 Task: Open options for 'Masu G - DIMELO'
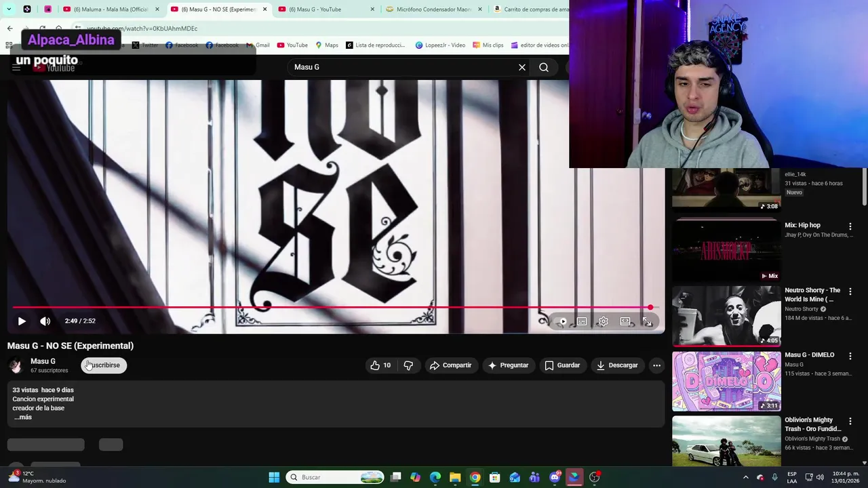click(x=850, y=356)
